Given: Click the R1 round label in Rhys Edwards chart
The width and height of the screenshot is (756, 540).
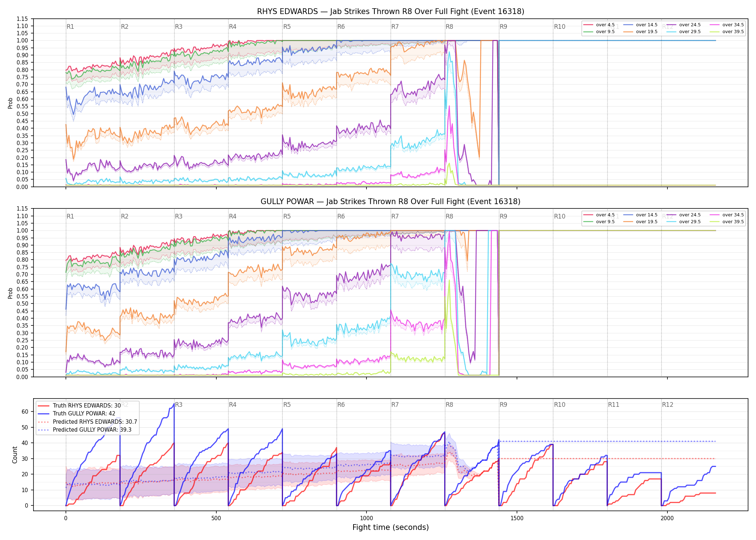Looking at the screenshot, I should pos(70,27).
